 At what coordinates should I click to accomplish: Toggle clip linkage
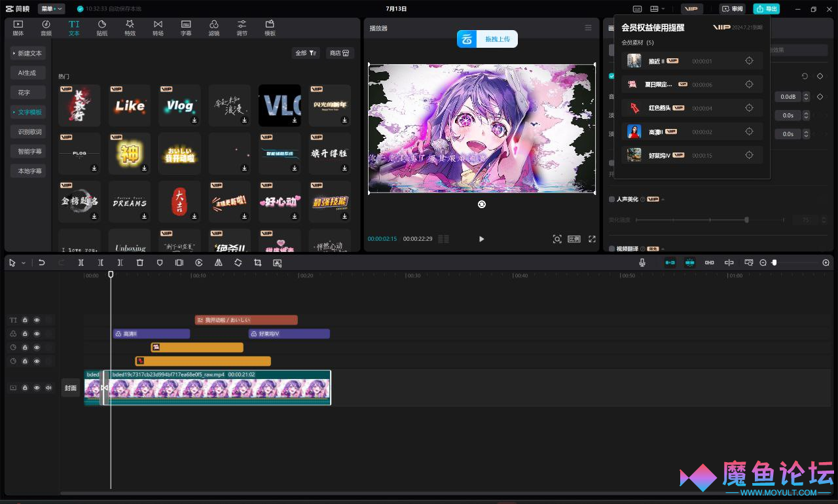click(x=709, y=262)
